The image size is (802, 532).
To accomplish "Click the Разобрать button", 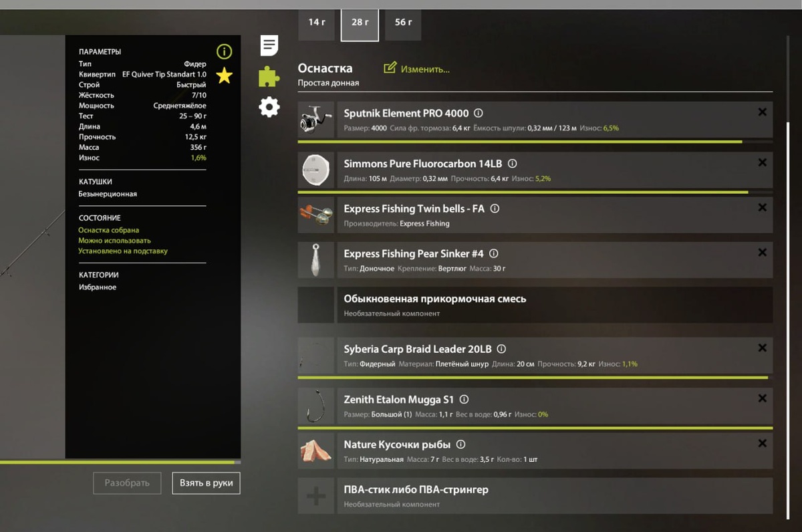I will [x=127, y=483].
